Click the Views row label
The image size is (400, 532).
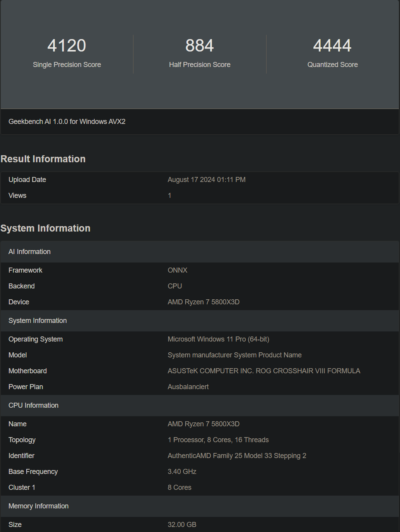point(17,196)
